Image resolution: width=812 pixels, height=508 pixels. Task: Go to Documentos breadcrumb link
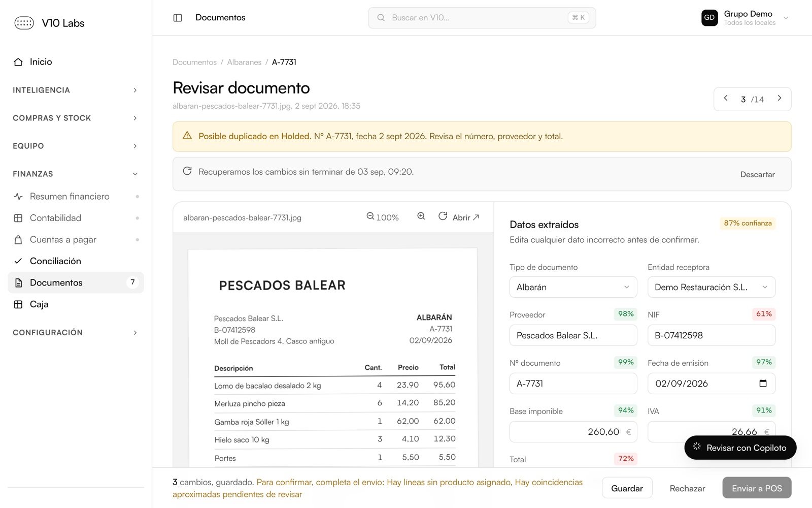[194, 62]
